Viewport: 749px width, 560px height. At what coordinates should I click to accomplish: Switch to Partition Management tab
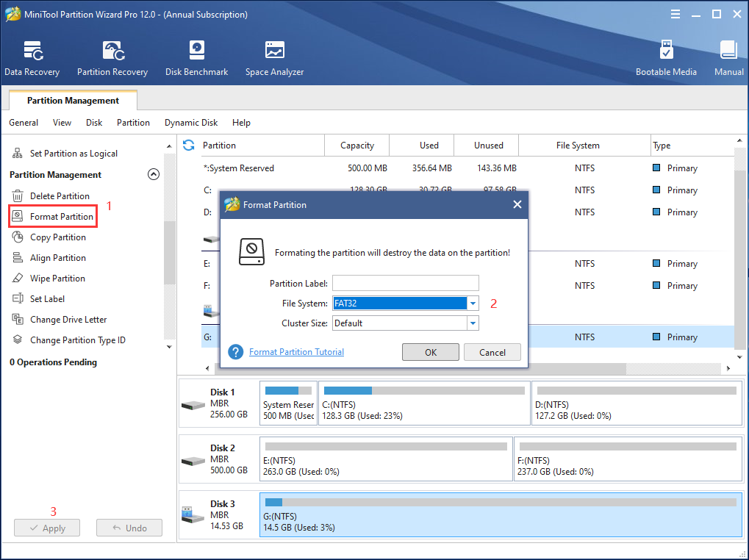73,100
